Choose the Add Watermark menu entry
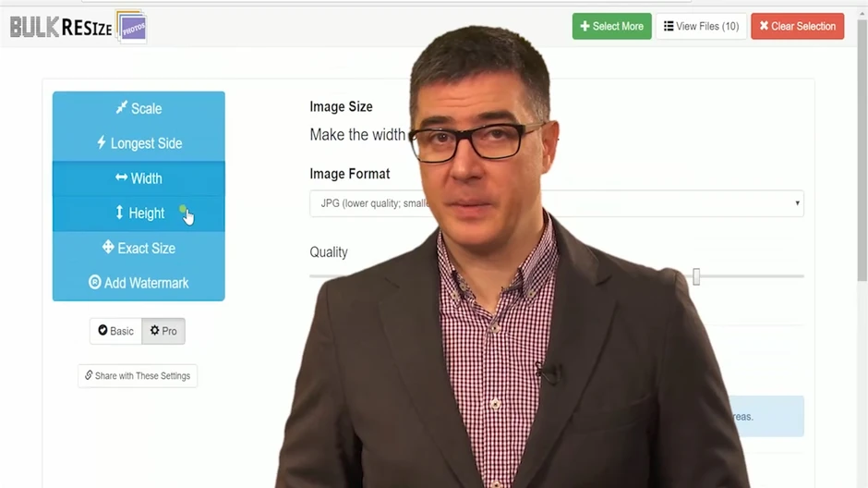 point(139,283)
